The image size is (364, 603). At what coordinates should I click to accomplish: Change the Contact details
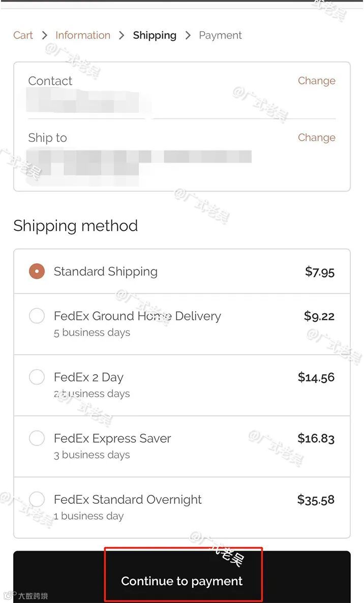316,81
